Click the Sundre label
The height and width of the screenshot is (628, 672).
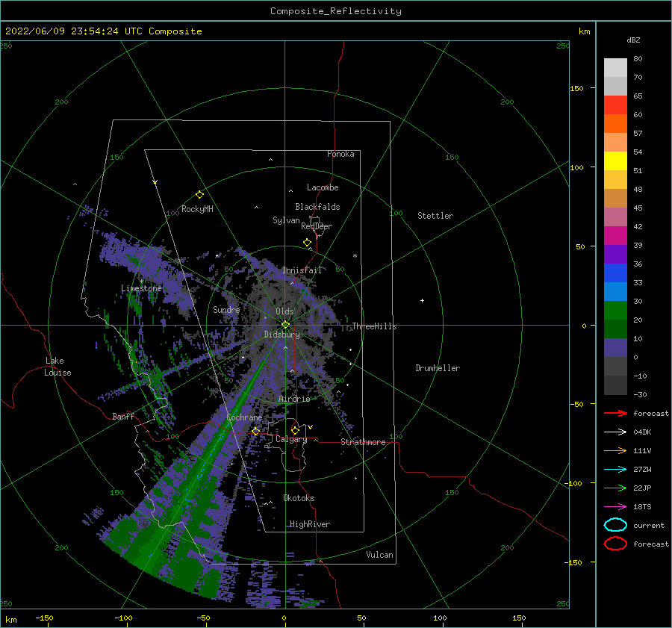tap(226, 309)
